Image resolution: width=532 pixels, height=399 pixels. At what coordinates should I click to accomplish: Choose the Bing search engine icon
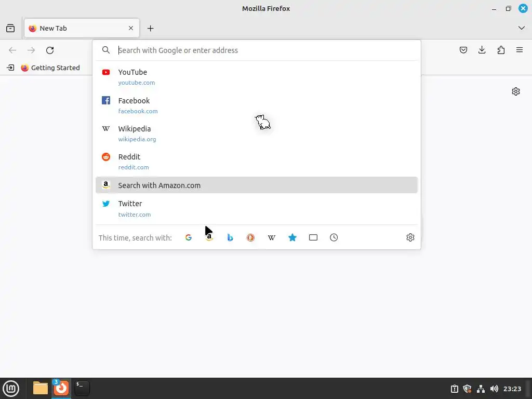tap(230, 237)
